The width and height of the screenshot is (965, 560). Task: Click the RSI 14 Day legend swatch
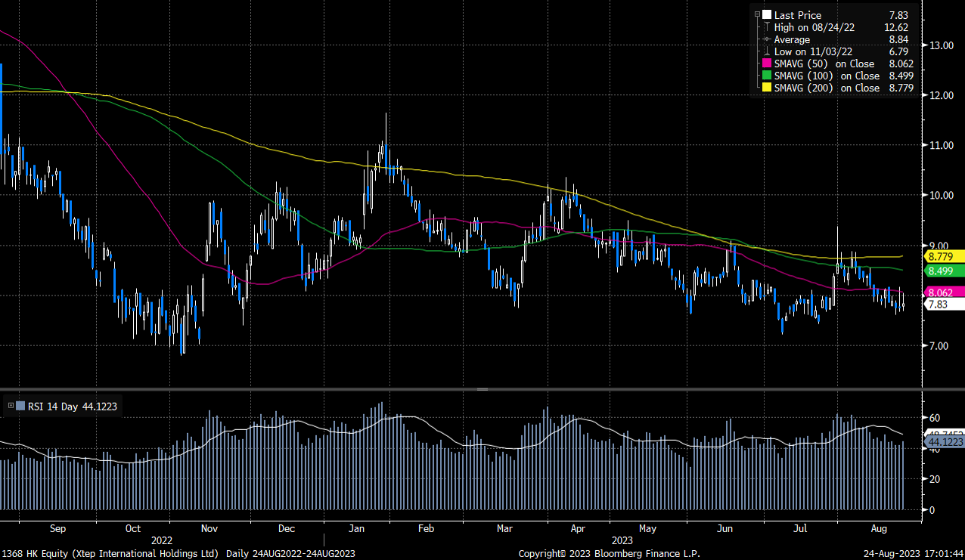[21, 406]
